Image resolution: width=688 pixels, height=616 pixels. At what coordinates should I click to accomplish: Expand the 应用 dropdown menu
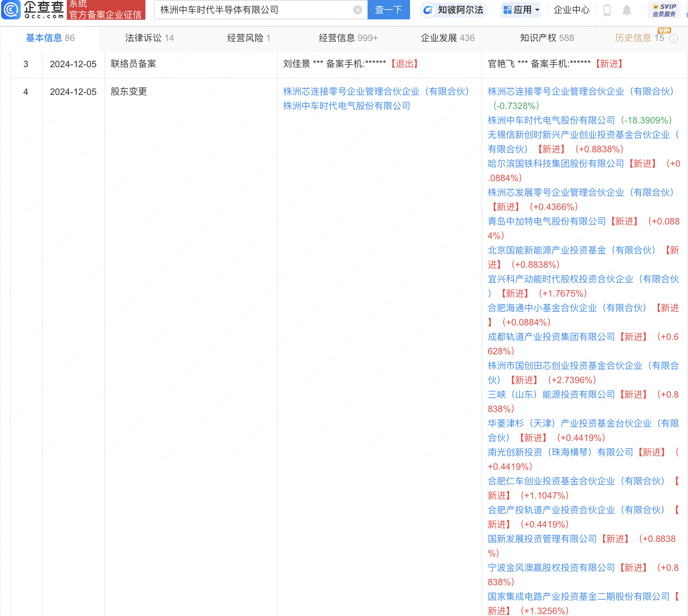point(521,10)
